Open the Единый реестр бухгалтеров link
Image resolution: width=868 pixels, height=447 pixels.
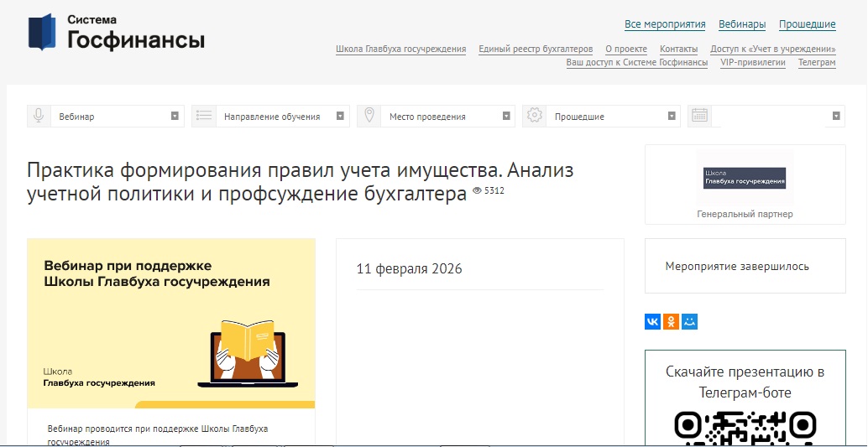point(536,49)
